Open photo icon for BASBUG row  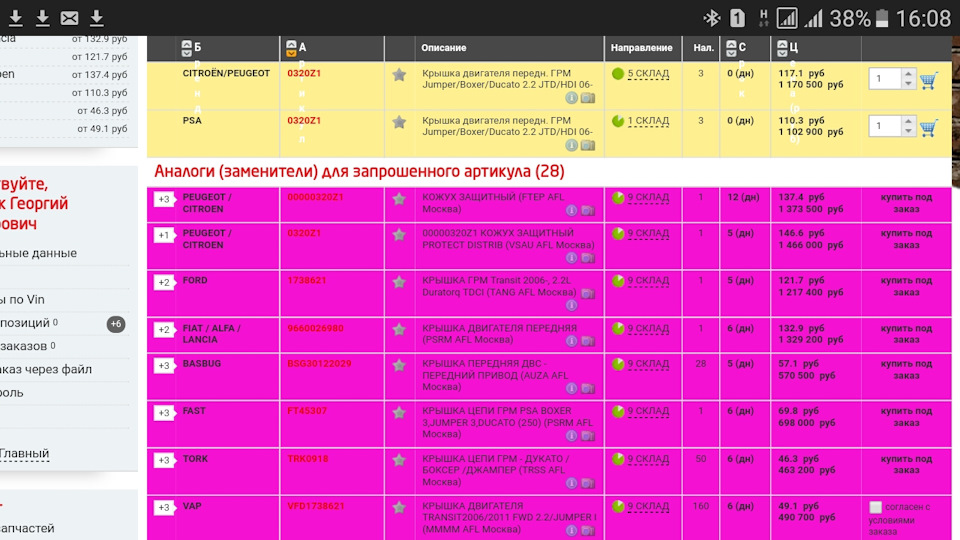(588, 388)
